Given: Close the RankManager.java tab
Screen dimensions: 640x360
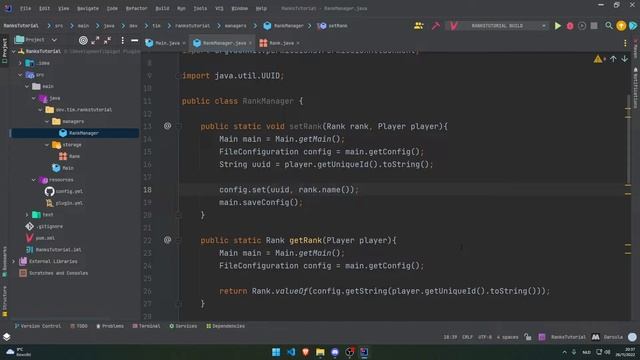Looking at the screenshot, I should pos(250,43).
